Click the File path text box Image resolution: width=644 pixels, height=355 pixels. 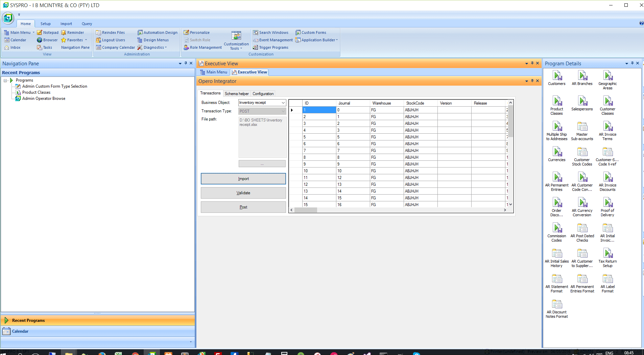pyautogui.click(x=262, y=137)
